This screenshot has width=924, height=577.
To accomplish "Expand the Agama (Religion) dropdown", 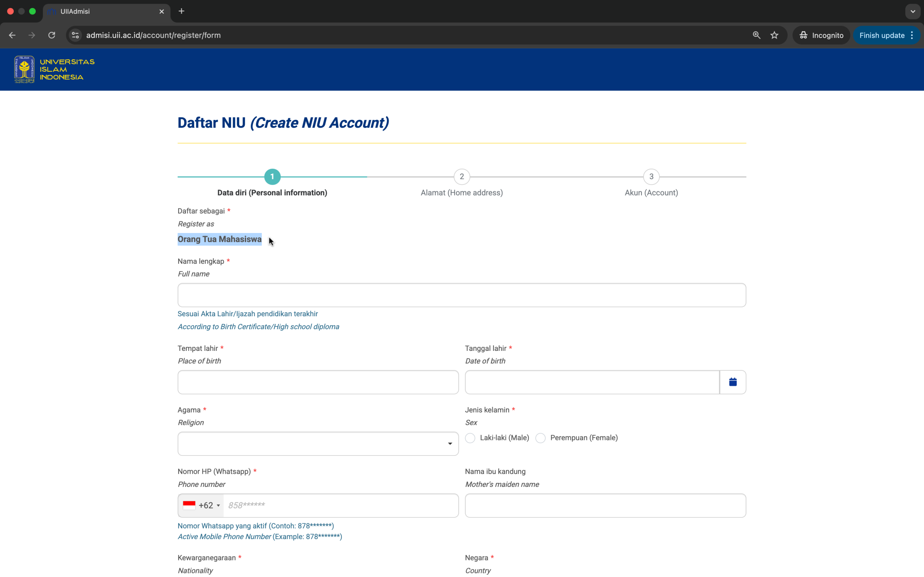I will click(318, 444).
